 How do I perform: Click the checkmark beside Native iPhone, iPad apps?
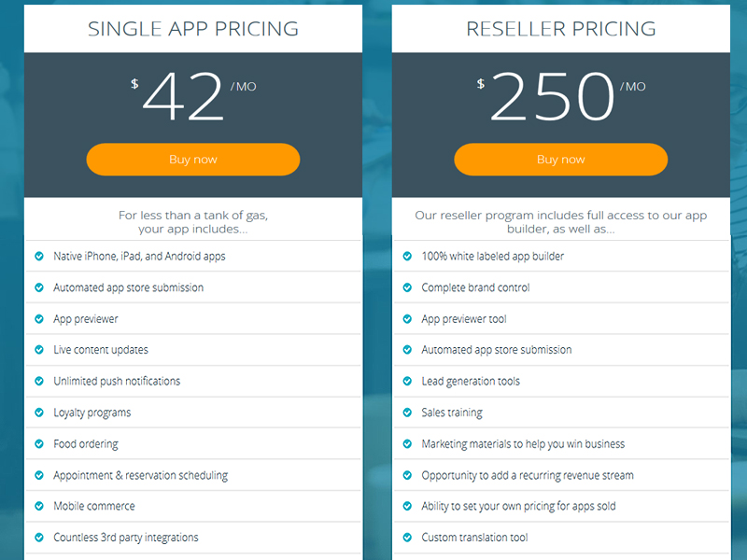(38, 255)
